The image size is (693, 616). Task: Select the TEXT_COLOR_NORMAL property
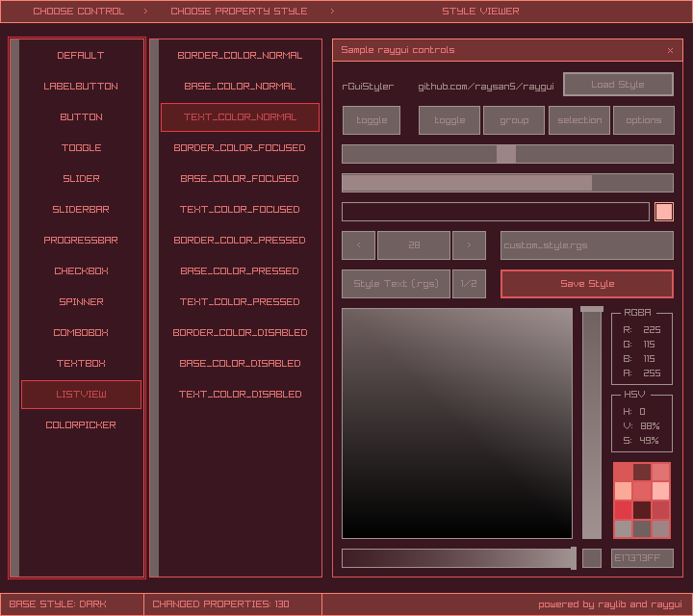pos(240,117)
